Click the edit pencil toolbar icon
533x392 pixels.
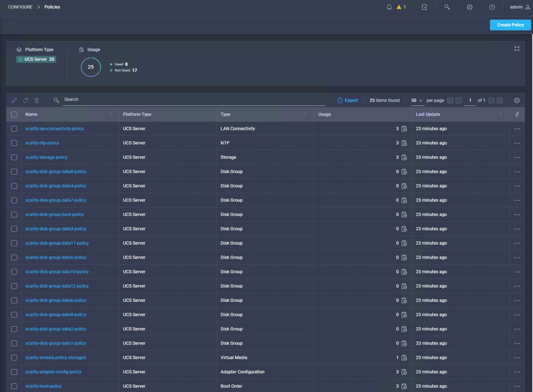pos(14,100)
